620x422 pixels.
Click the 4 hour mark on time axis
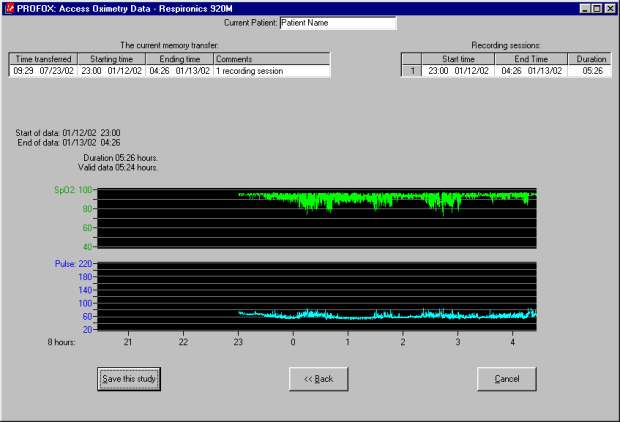512,342
